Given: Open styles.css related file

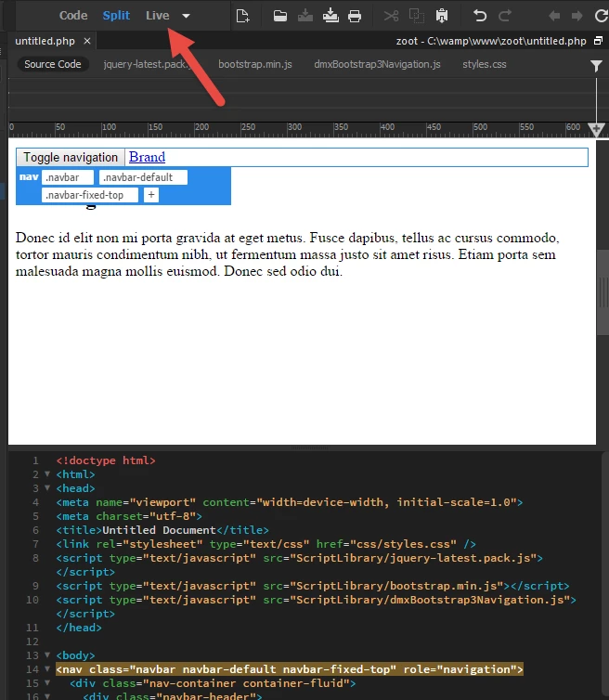Looking at the screenshot, I should [x=485, y=64].
